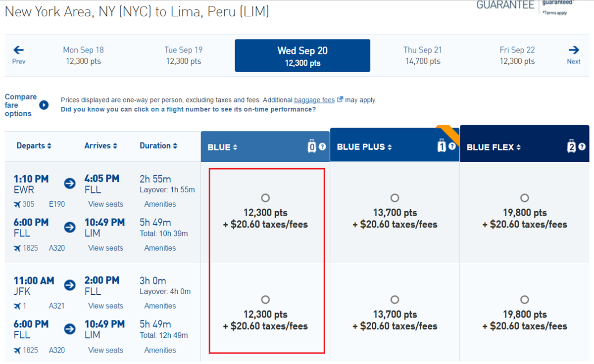Open Amenities for the JFK to FLL flight
The height and width of the screenshot is (364, 594).
coord(160,306)
